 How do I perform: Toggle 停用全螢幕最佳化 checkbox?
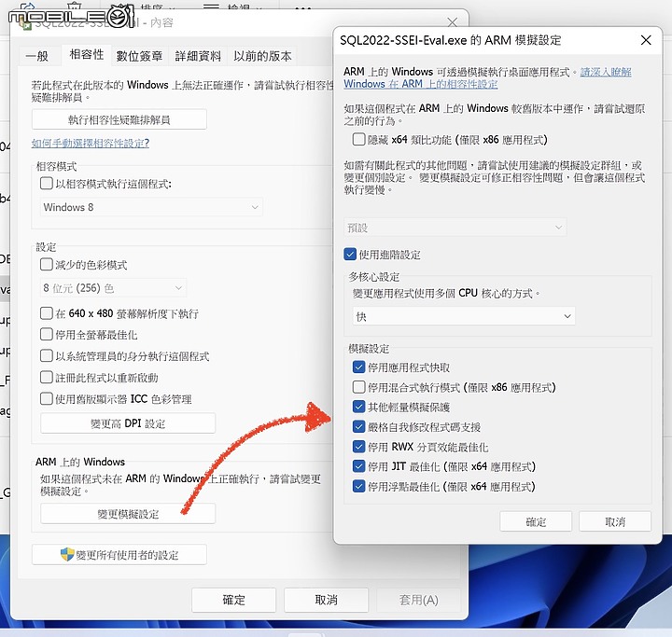[47, 334]
